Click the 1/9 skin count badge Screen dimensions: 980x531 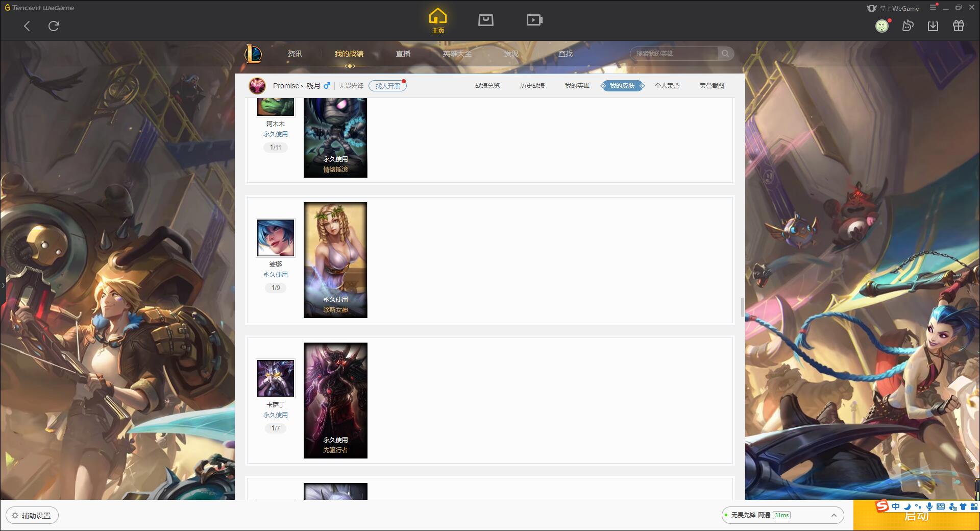click(276, 288)
